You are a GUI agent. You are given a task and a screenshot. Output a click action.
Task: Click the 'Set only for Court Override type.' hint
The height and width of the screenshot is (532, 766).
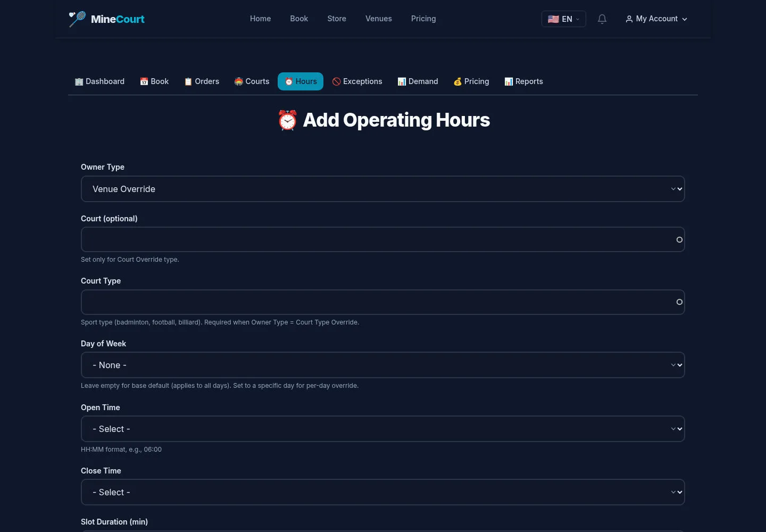click(x=130, y=260)
